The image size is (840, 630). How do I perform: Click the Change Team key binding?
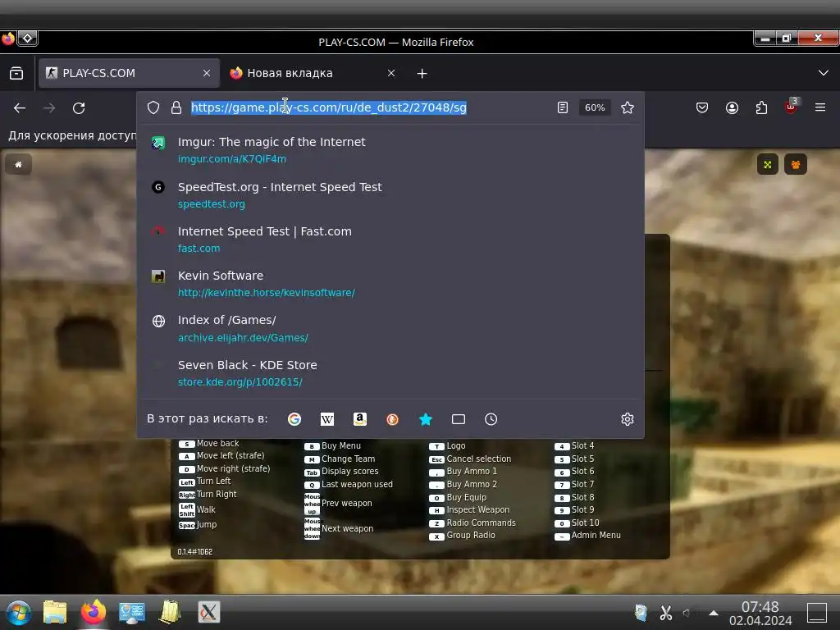coord(340,459)
